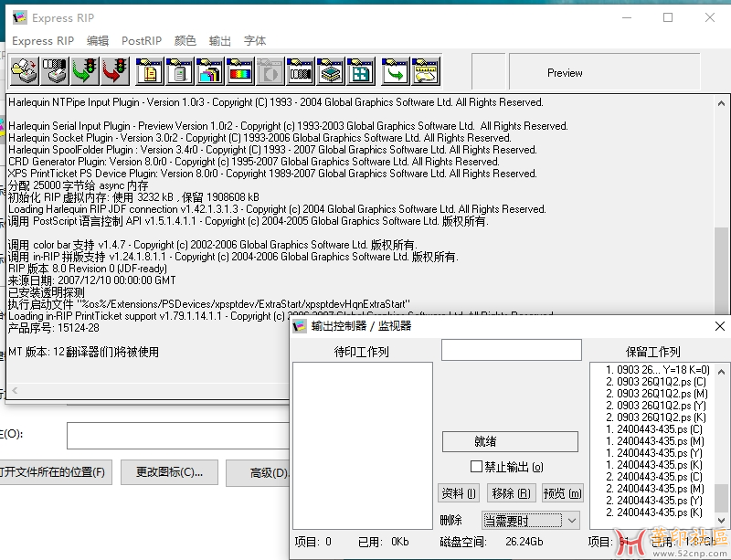Image resolution: width=731 pixels, height=560 pixels.
Task: Open the 颜色 menu
Action: [x=185, y=41]
